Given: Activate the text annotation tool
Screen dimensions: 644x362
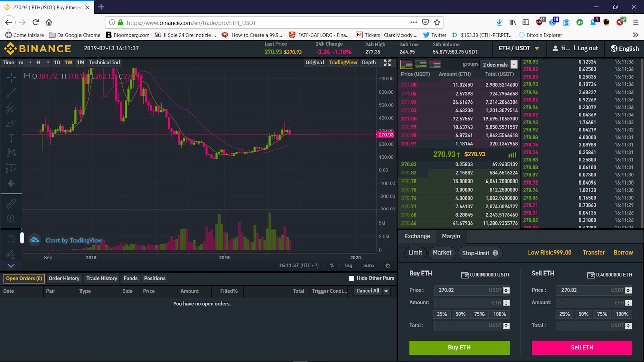Looking at the screenshot, I should click(x=11, y=138).
